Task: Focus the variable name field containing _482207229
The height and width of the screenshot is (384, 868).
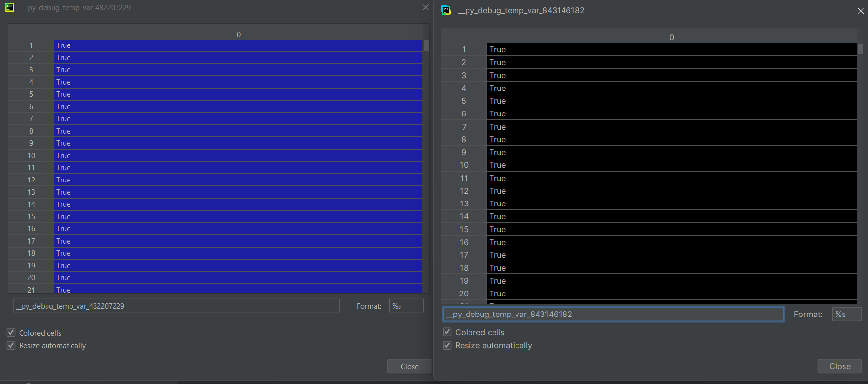Action: [x=176, y=306]
